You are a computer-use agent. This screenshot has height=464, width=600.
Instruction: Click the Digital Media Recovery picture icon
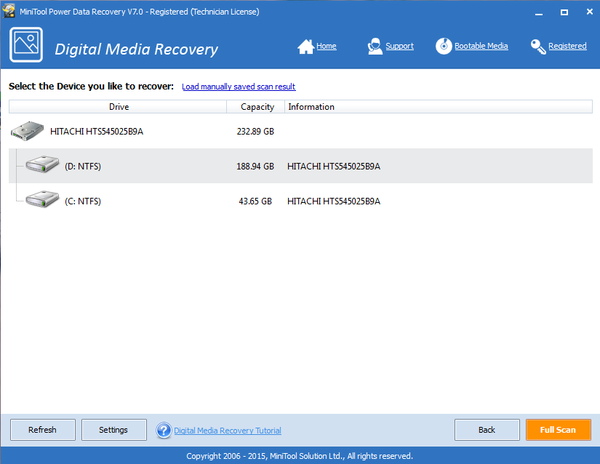(26, 45)
